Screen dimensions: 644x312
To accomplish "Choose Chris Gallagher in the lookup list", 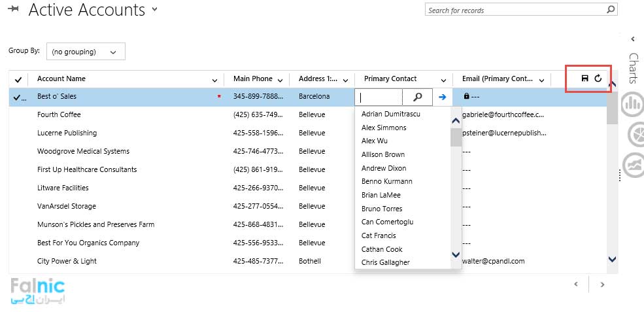I will pyautogui.click(x=385, y=262).
